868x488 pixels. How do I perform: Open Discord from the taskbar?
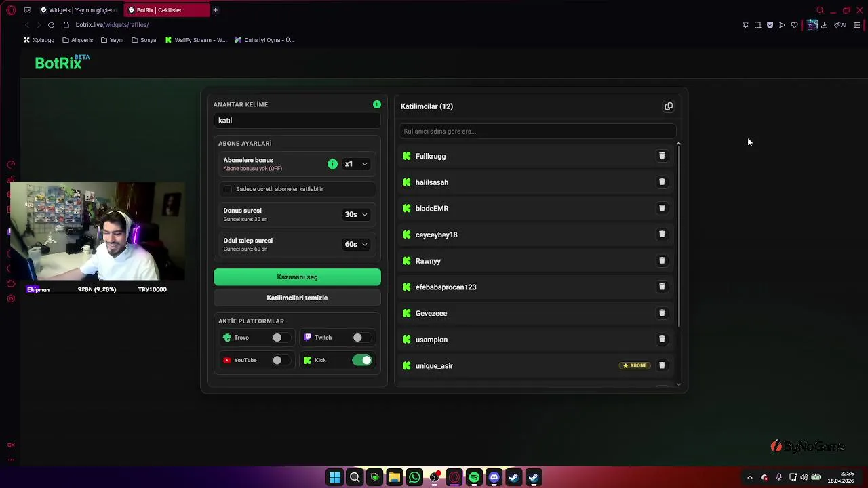coord(494,477)
